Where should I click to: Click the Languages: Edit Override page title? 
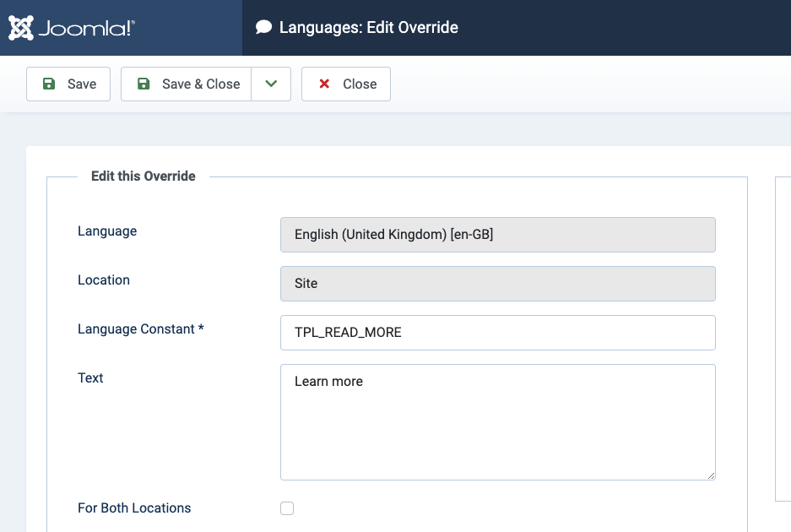click(x=368, y=28)
